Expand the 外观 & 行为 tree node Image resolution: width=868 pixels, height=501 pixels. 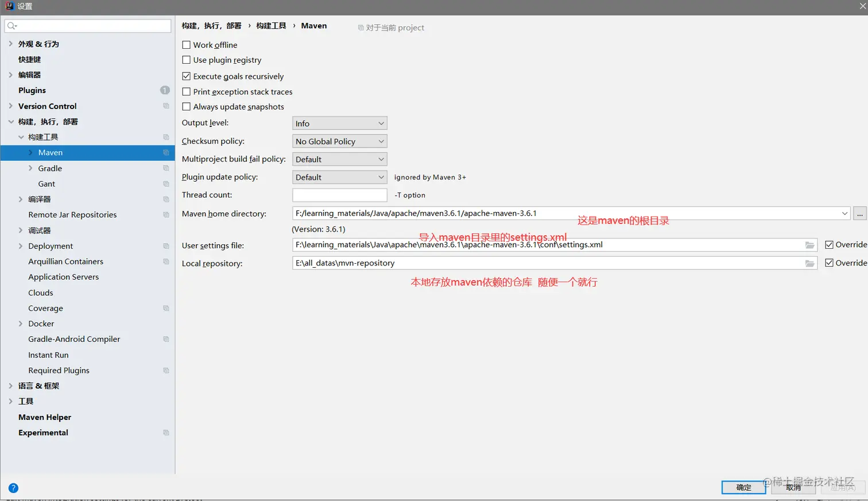10,44
